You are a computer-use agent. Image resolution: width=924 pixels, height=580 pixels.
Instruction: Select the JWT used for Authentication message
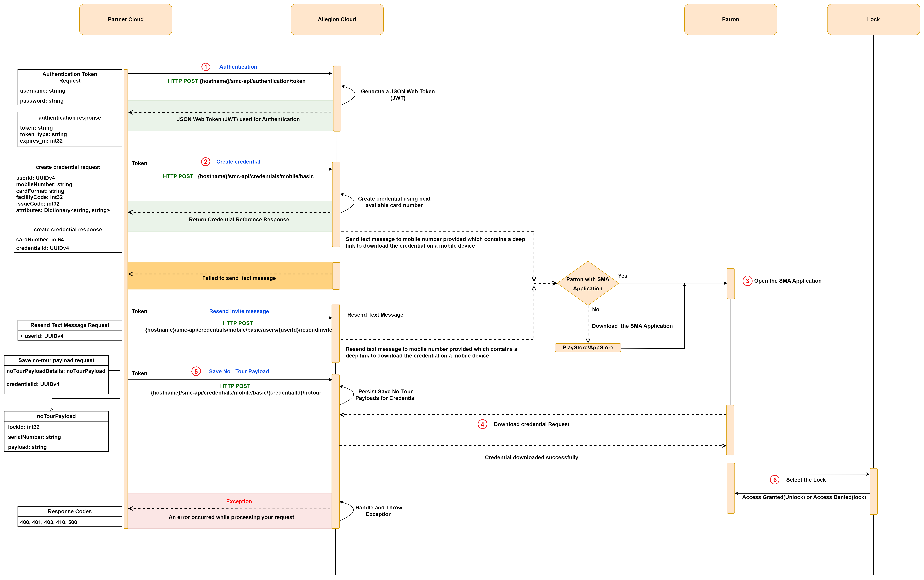tap(238, 119)
